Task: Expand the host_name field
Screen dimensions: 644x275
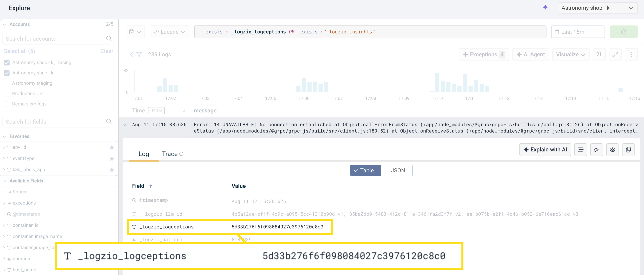Action: click(x=4, y=270)
